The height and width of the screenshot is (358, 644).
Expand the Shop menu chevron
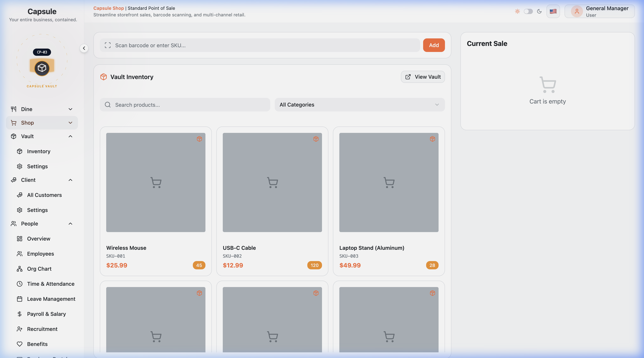point(70,123)
